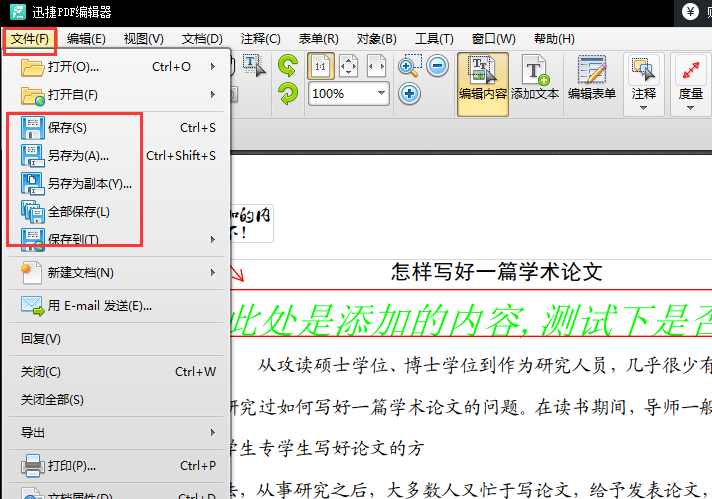Image resolution: width=712 pixels, height=499 pixels.
Task: Click the 1:1 actual size icon
Action: 321,66
